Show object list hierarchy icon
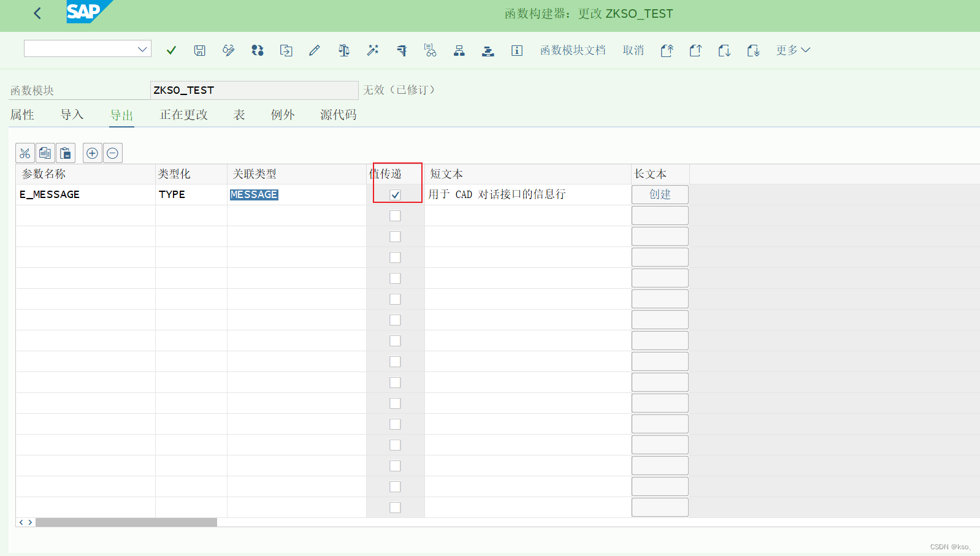 coord(459,50)
